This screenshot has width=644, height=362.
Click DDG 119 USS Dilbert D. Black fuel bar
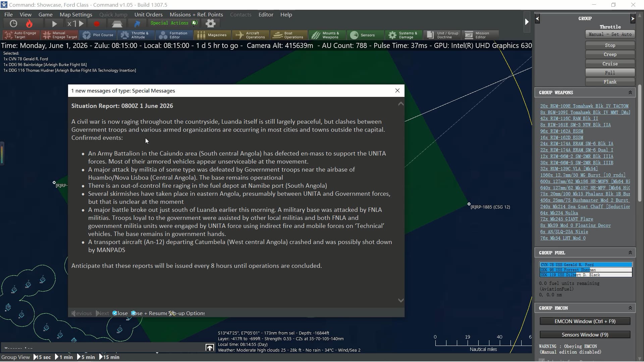point(586,275)
